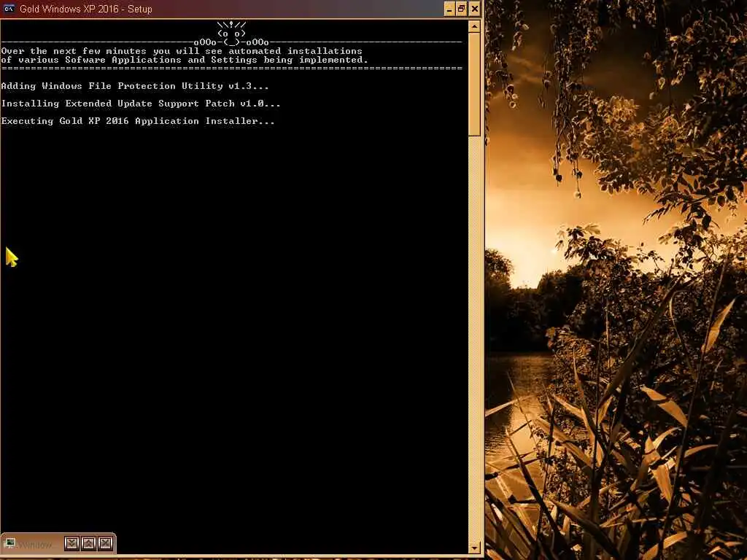747x560 pixels.
Task: Click the minimized window's double-up chevron button
Action: [88, 543]
